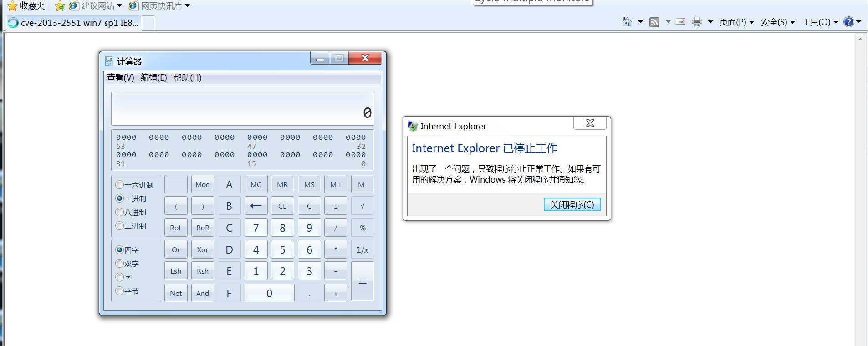Click the number 0 key

pos(269,293)
